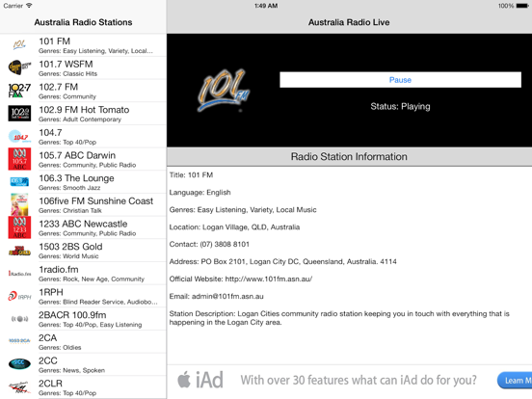Click 'Genres: World Music' subtitle
The image size is (532, 399).
[68, 256]
